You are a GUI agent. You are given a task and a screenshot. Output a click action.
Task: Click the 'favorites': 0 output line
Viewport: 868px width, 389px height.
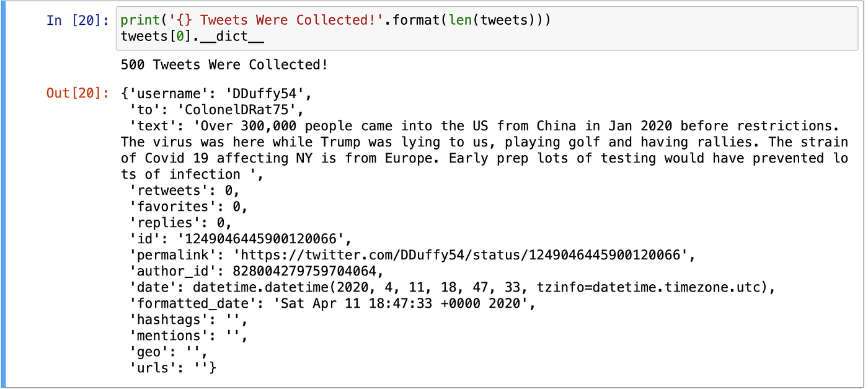click(188, 207)
